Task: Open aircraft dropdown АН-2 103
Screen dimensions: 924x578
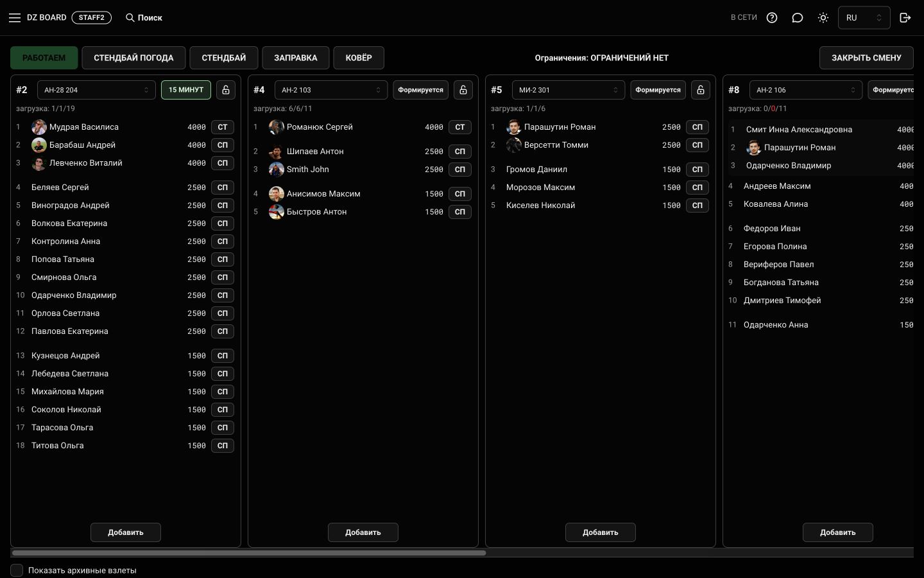Action: [331, 90]
